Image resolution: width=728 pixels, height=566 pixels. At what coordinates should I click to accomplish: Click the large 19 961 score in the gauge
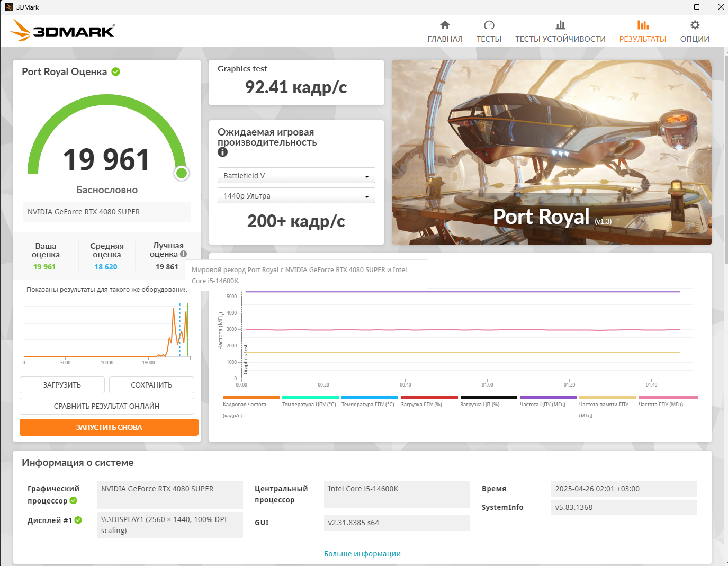tap(106, 159)
